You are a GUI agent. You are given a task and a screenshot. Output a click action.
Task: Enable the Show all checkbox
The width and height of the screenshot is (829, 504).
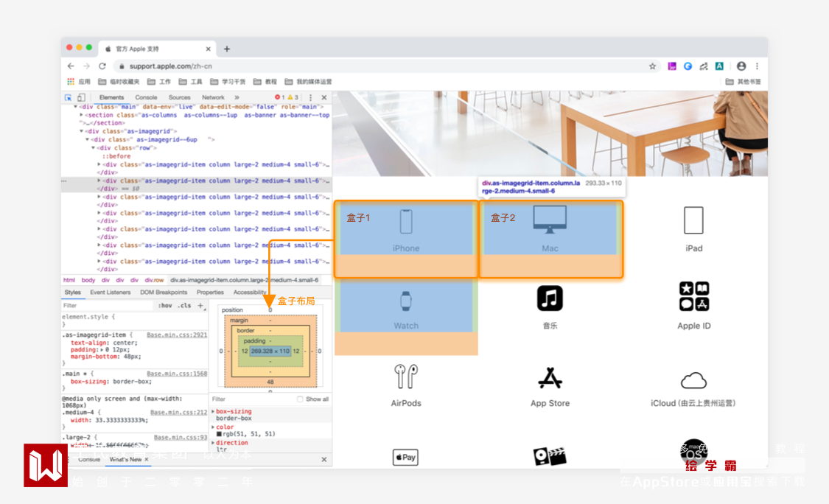click(x=300, y=399)
